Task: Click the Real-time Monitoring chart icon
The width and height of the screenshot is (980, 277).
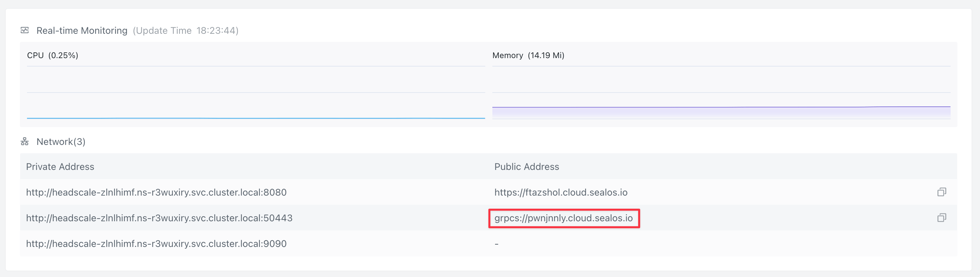Action: (25, 30)
